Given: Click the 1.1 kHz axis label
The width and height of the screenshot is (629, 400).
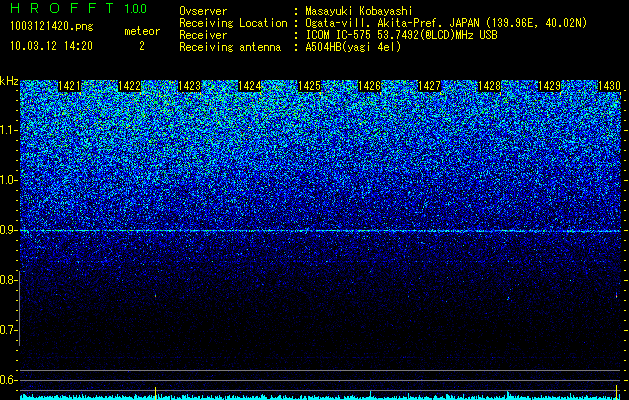Looking at the screenshot, I should pyautogui.click(x=9, y=130).
